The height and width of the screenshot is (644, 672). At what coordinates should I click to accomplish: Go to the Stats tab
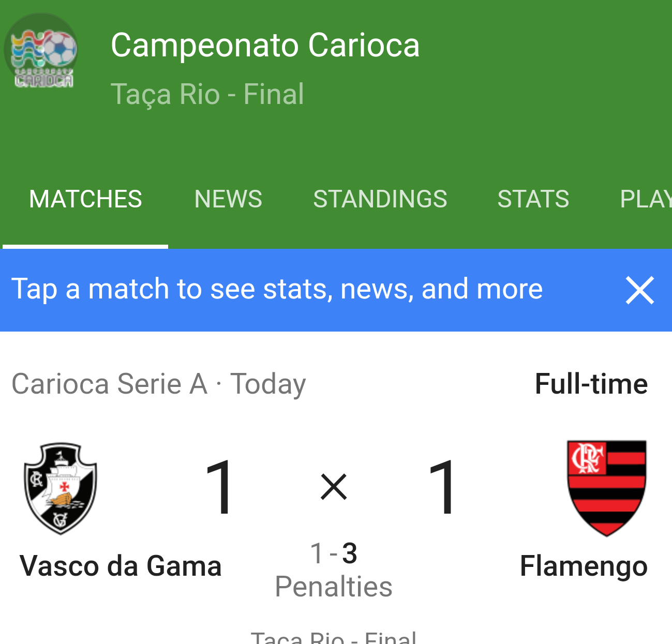click(x=533, y=199)
